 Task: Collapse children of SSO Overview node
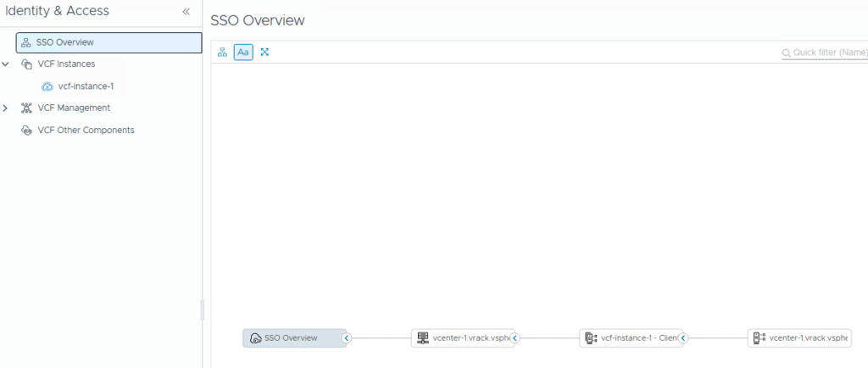[346, 338]
